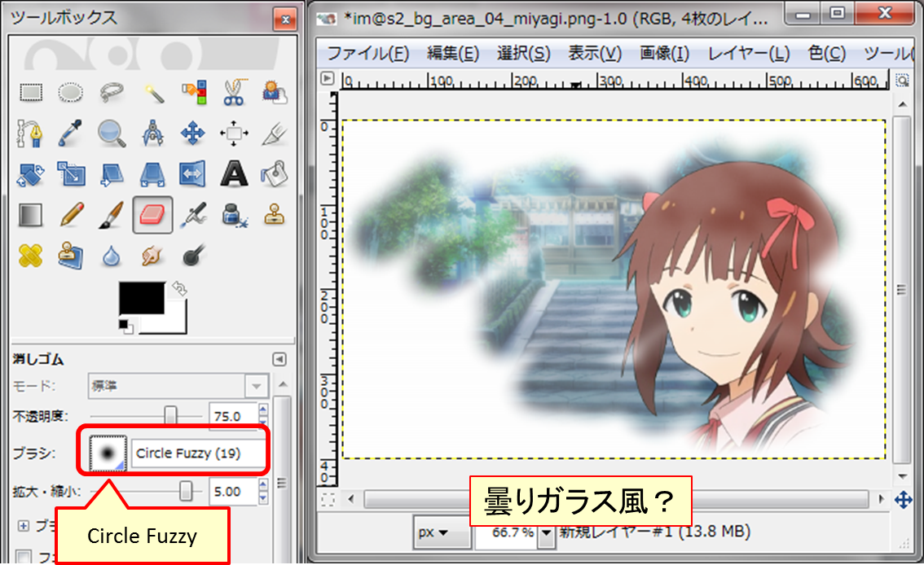Select the Select by Color tool
The image size is (924, 565).
coord(193,92)
